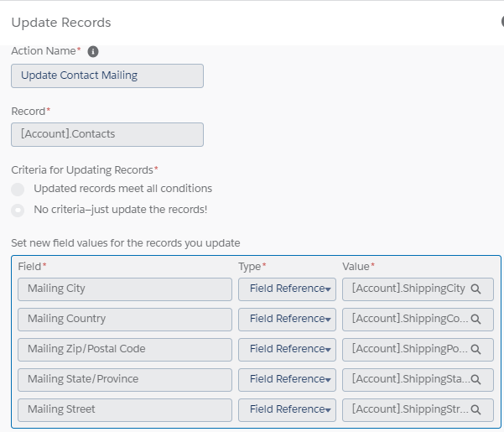The width and height of the screenshot is (504, 432).
Task: Click the Action Name input field
Action: pyautogui.click(x=107, y=75)
